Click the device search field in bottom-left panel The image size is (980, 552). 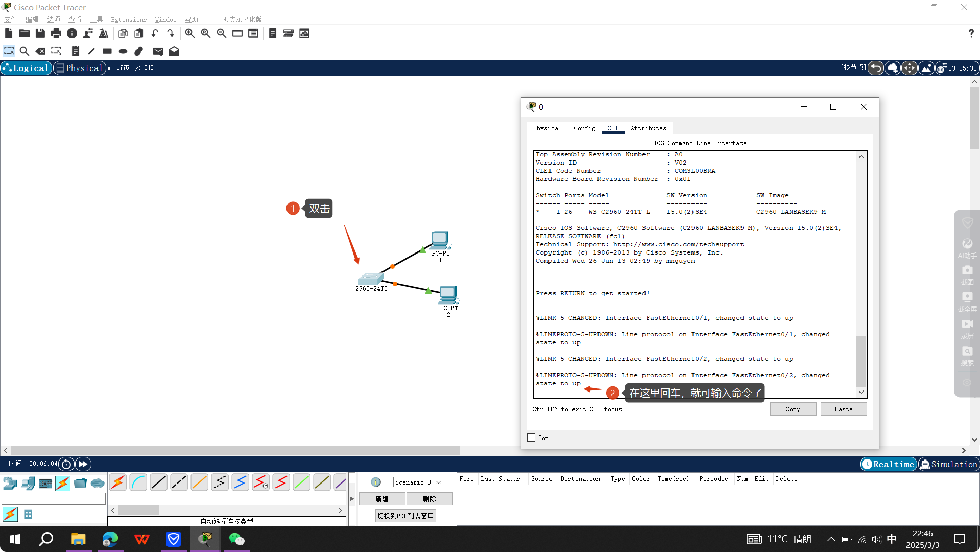pyautogui.click(x=54, y=499)
